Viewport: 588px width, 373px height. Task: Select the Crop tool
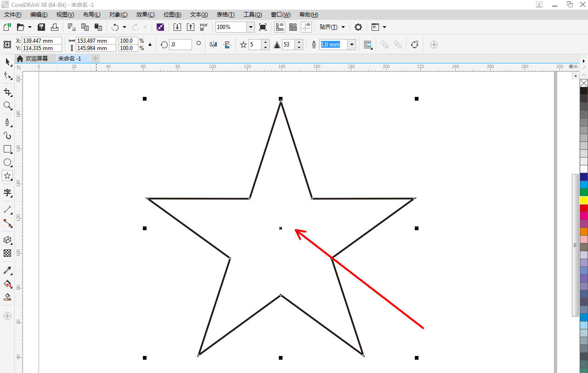(x=7, y=92)
